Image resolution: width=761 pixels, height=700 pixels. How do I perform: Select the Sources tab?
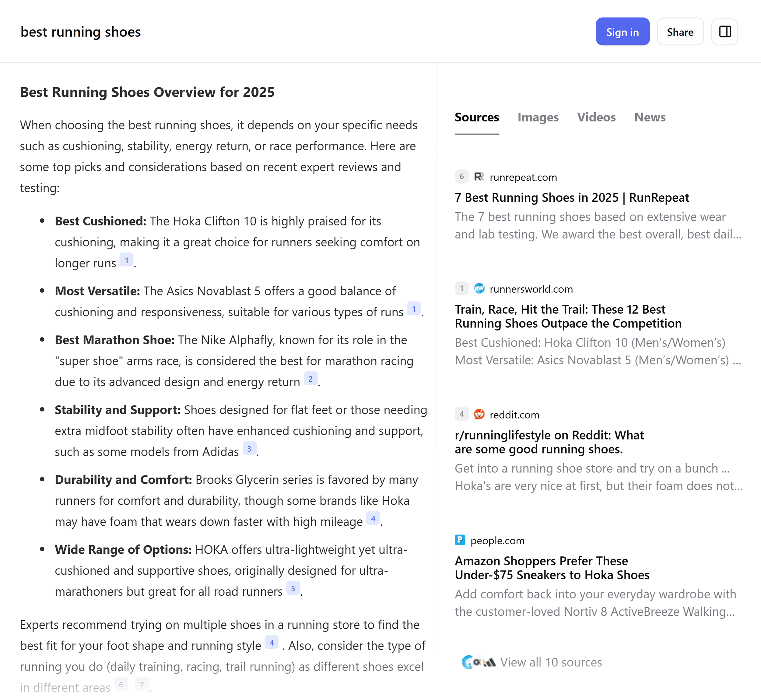pyautogui.click(x=476, y=117)
